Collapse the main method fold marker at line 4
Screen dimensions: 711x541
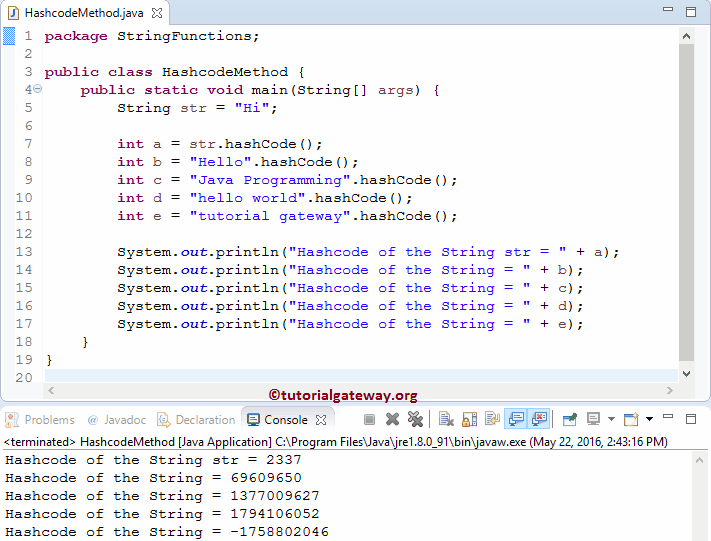pyautogui.click(x=38, y=89)
